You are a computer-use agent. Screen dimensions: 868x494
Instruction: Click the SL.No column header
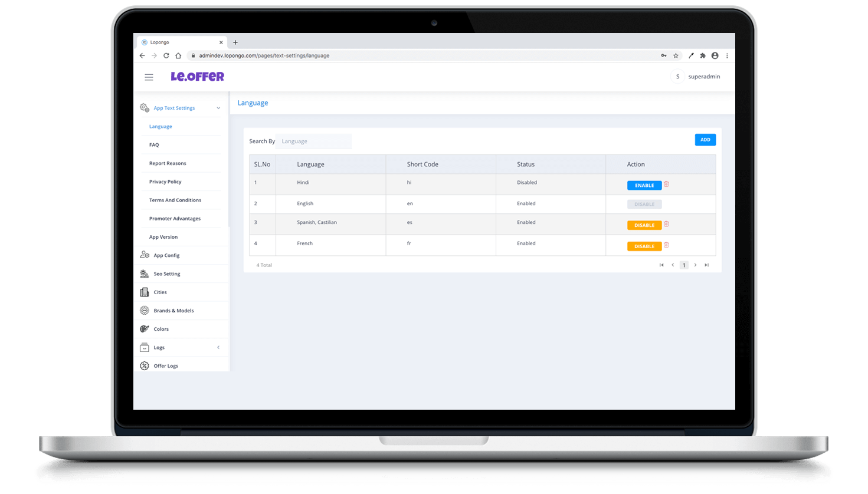tap(262, 164)
